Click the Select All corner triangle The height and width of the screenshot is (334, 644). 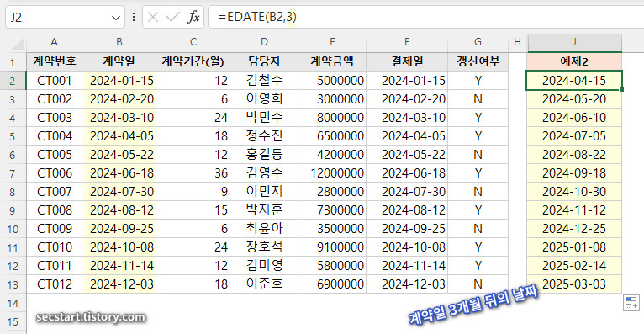coord(18,43)
